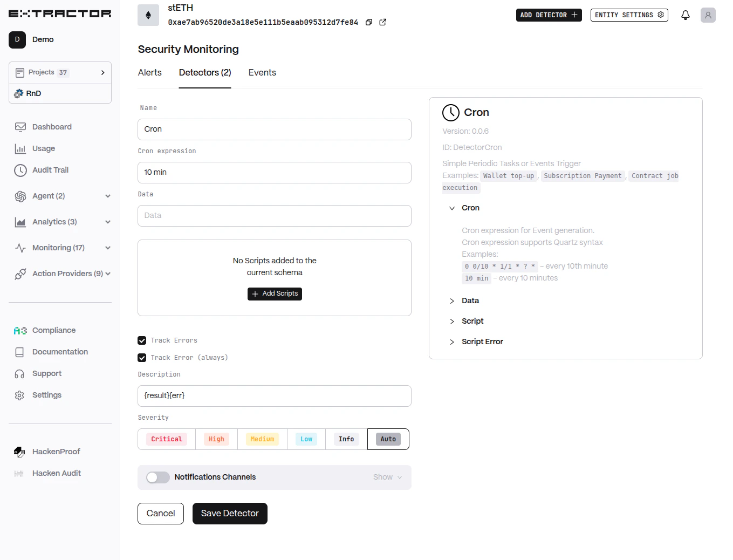The height and width of the screenshot is (560, 733).
Task: Open the user profile avatar
Action: tap(708, 15)
